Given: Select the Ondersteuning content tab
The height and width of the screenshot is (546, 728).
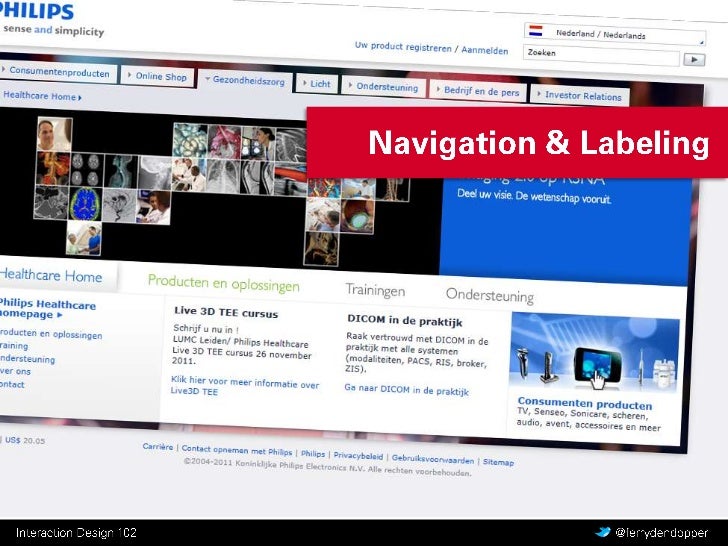Looking at the screenshot, I should coord(490,295).
